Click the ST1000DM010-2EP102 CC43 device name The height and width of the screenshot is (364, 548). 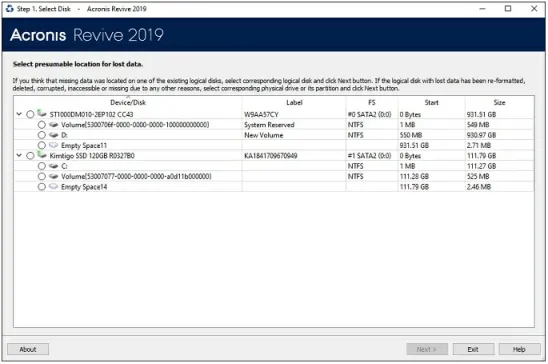point(91,115)
